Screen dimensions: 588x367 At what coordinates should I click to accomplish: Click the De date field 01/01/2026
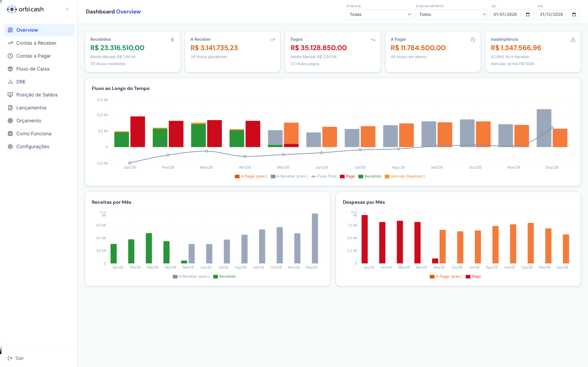tap(512, 14)
